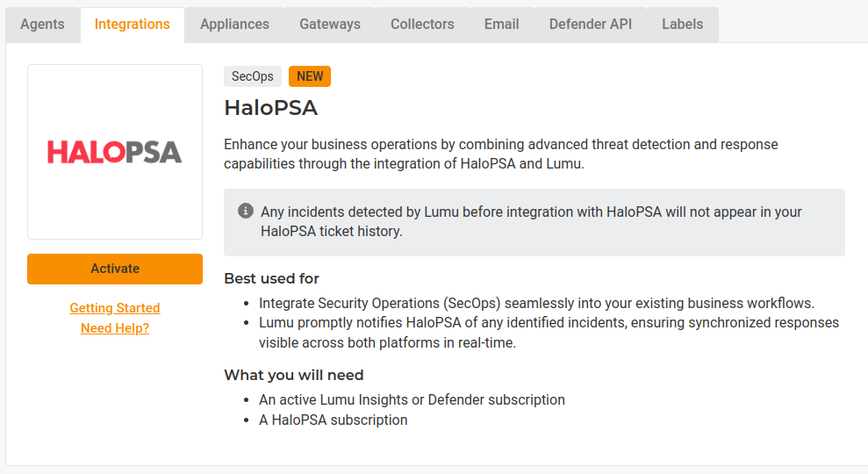This screenshot has height=474, width=868.
Task: Open the Collectors tab
Action: point(422,25)
